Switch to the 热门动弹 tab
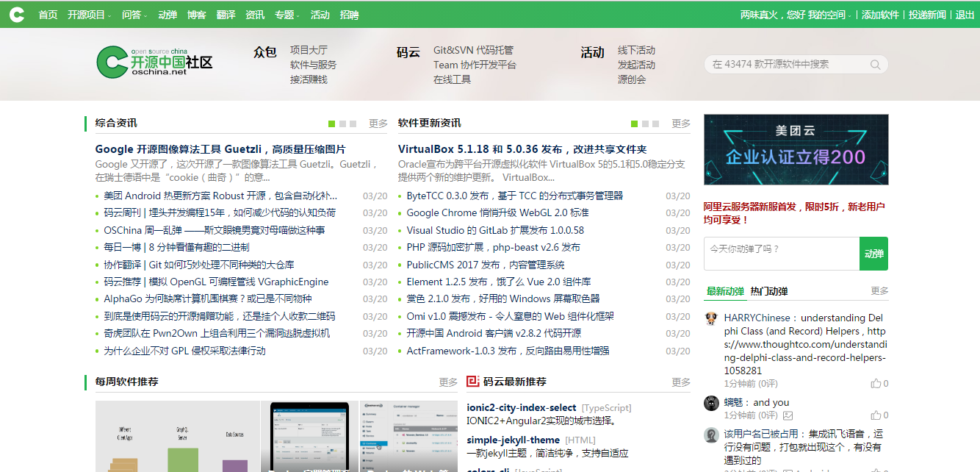980x472 pixels. pyautogui.click(x=769, y=291)
